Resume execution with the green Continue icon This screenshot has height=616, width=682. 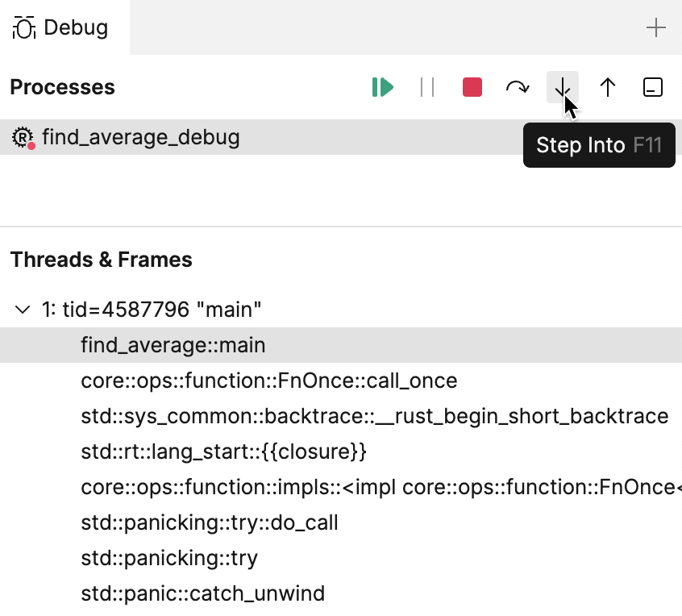tap(383, 87)
